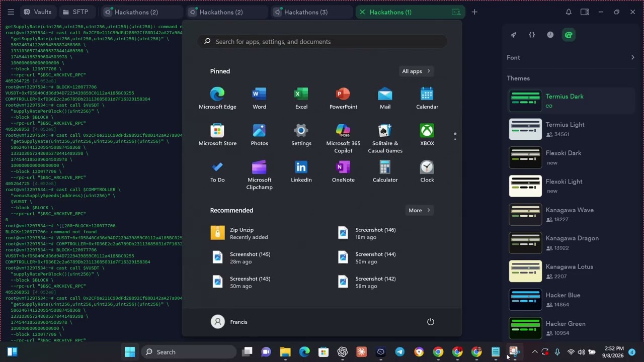
Task: Open Microsoft 365 Copilot
Action: (x=343, y=138)
